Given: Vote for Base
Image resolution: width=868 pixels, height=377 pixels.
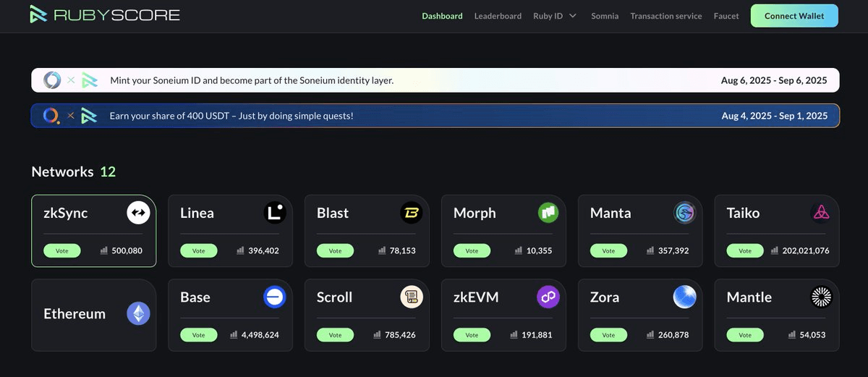Looking at the screenshot, I should coord(198,335).
